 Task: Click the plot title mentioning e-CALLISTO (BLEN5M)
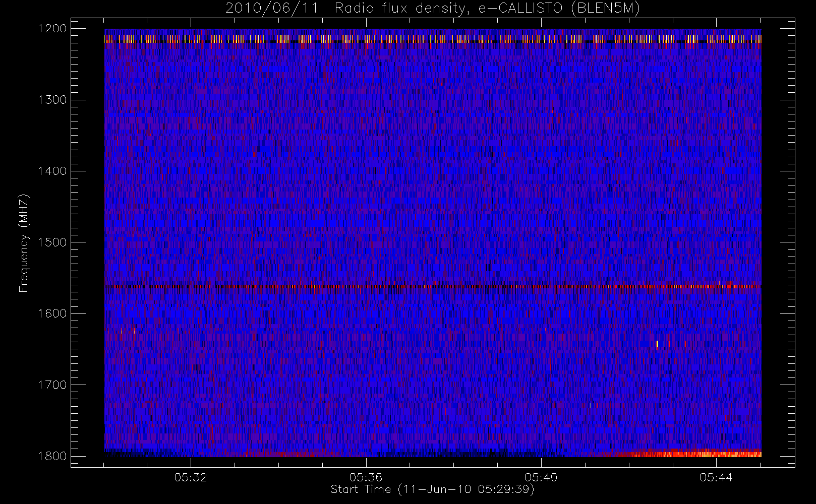(433, 9)
